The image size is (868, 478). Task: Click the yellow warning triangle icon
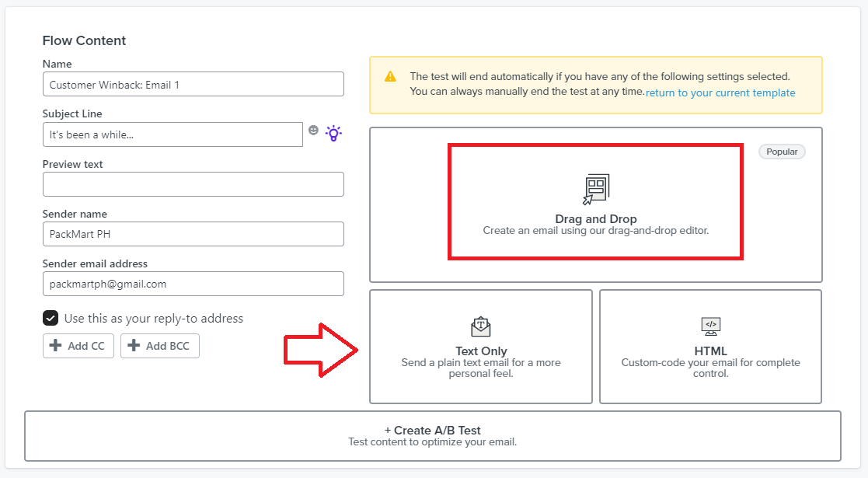tap(390, 76)
